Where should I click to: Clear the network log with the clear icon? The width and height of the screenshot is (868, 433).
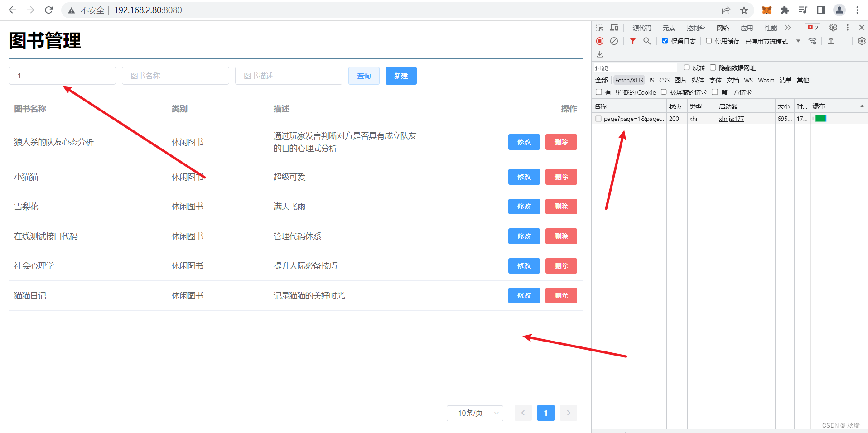click(x=614, y=41)
